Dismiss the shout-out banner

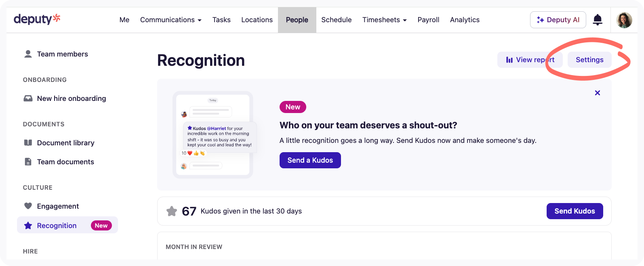tap(598, 93)
